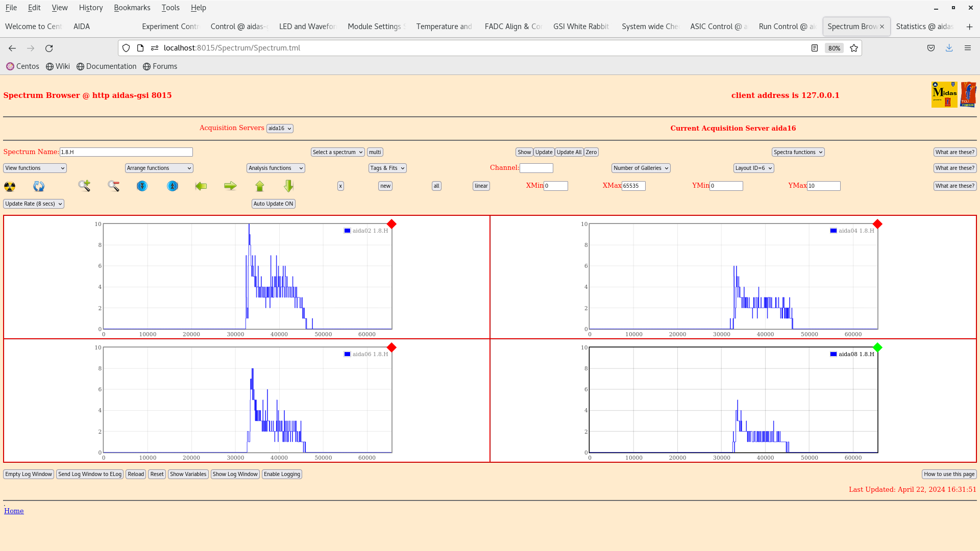
Task: Click the radiation hazard icon
Action: pos(10,186)
